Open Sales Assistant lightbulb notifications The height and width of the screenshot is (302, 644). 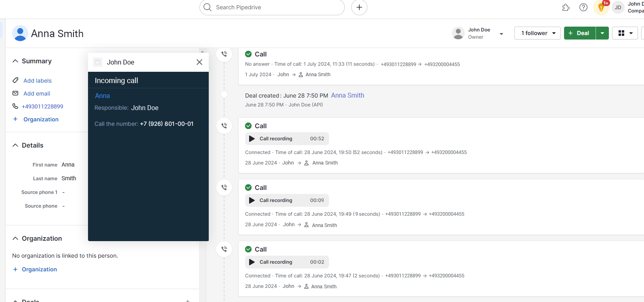[x=601, y=7]
